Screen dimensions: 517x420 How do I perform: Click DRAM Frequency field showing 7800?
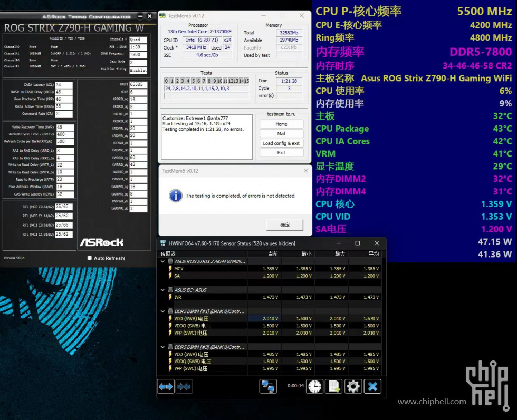(138, 55)
